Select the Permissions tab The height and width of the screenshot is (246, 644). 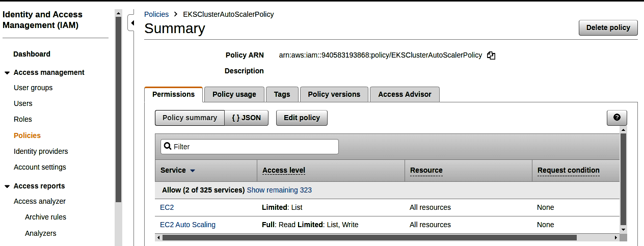click(x=174, y=94)
